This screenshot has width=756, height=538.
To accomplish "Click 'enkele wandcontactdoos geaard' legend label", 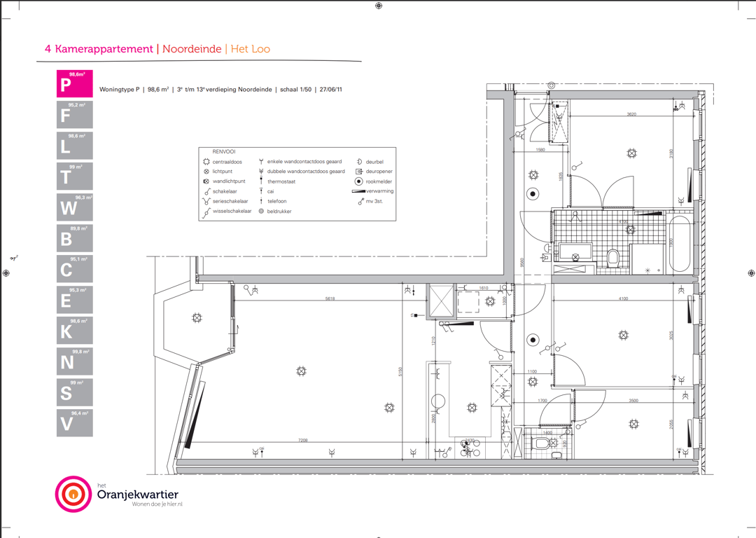I will pos(304,162).
